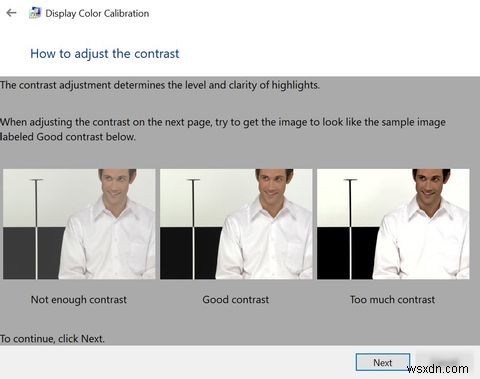The height and width of the screenshot is (379, 480).
Task: Click the sentence about clarity of highlights
Action: pos(160,85)
